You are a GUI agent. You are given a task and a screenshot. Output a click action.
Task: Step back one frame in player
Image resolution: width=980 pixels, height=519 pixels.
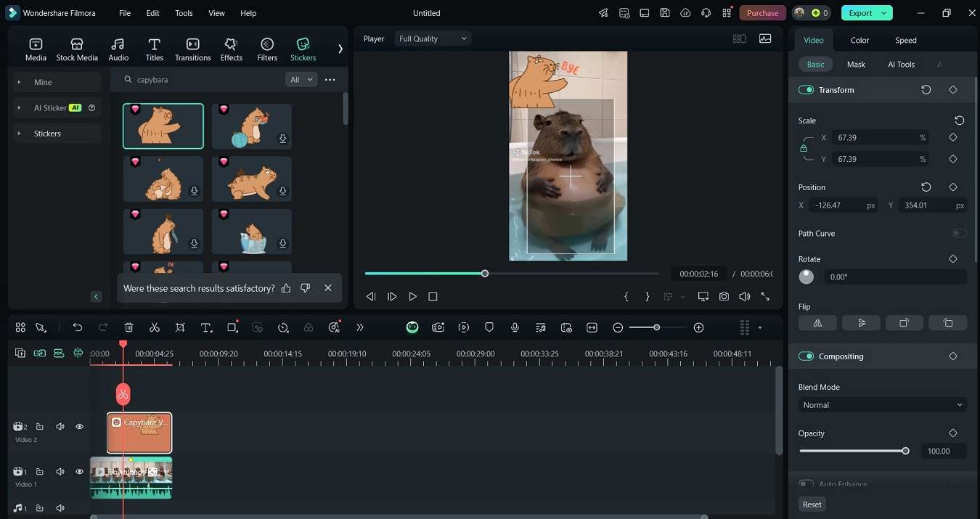click(371, 296)
